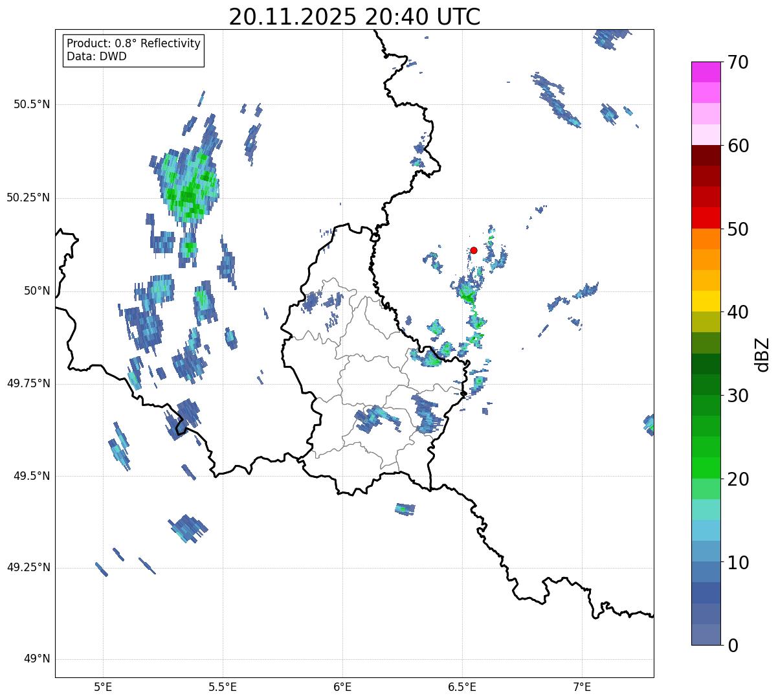Click the colorbar 50 tick label
Image resolution: width=778 pixels, height=700 pixels.
tap(738, 229)
